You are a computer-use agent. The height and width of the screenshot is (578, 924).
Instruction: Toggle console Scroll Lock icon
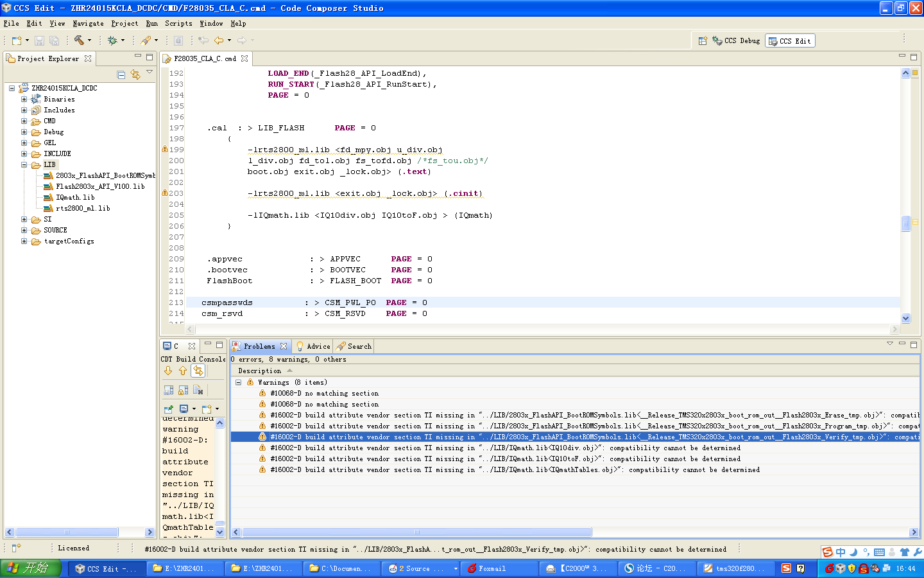click(x=184, y=390)
